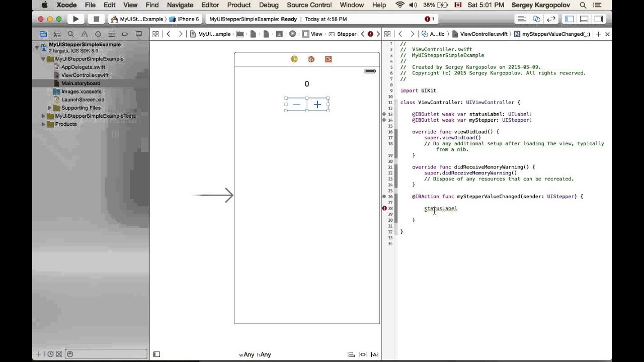Open the wAny hAny size class control
Viewport: 644px width, 362px height.
(255, 354)
